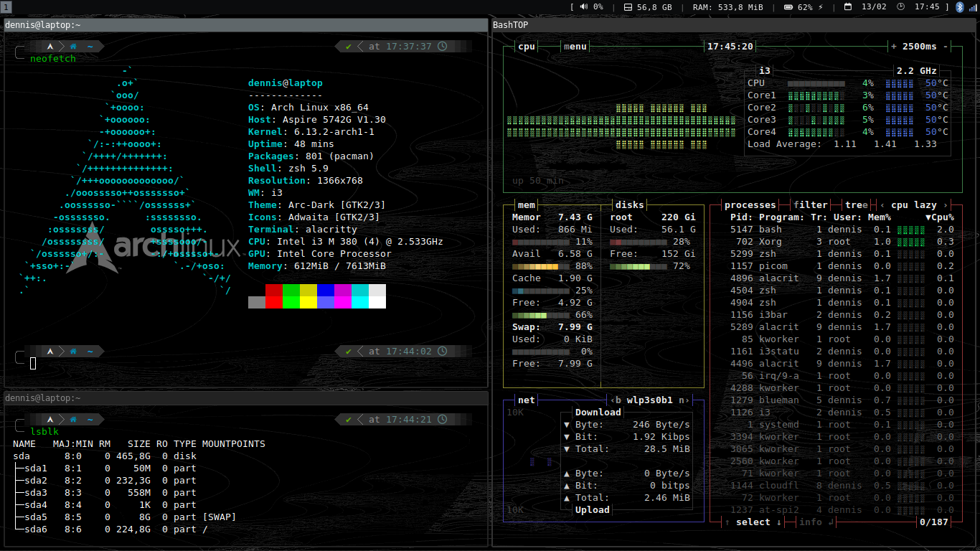Screen dimensions: 980x551
Task: Click the home icon in the 17:37:37 prompt
Action: 73,47
